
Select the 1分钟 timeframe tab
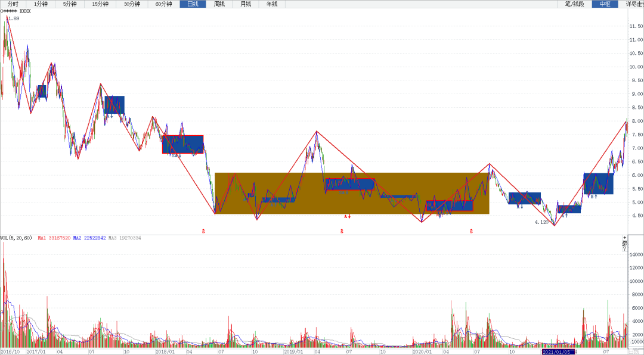(x=41, y=4)
